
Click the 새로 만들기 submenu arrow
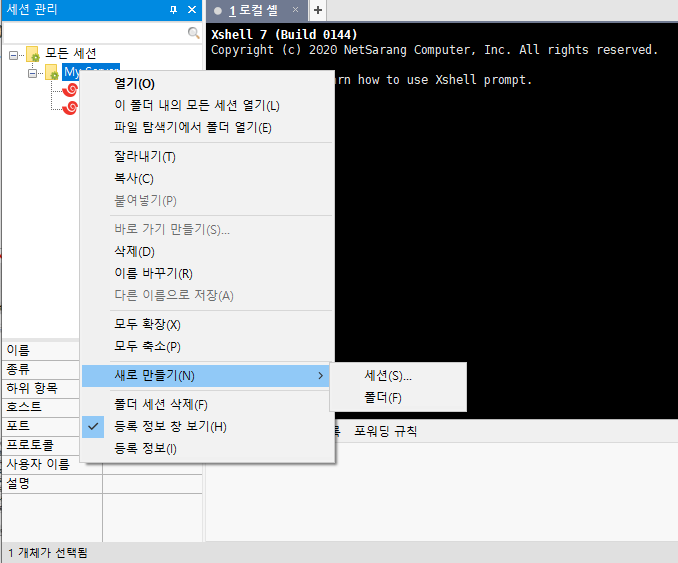(320, 376)
